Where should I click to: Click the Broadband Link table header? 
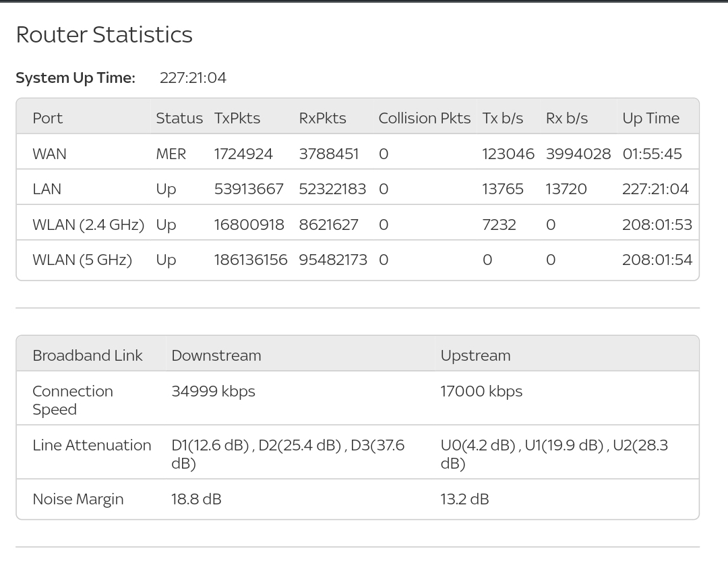coord(88,355)
